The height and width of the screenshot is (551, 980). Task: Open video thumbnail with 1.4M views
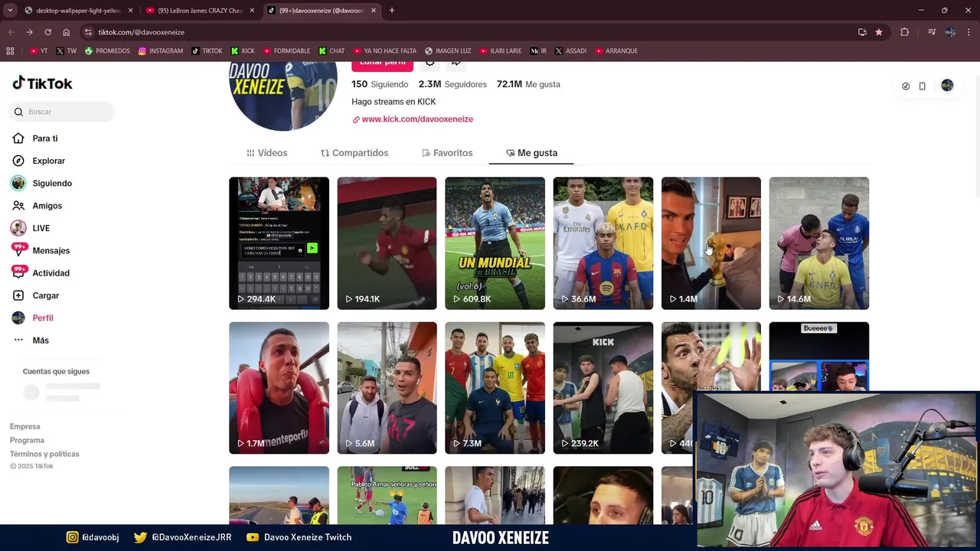(x=711, y=243)
